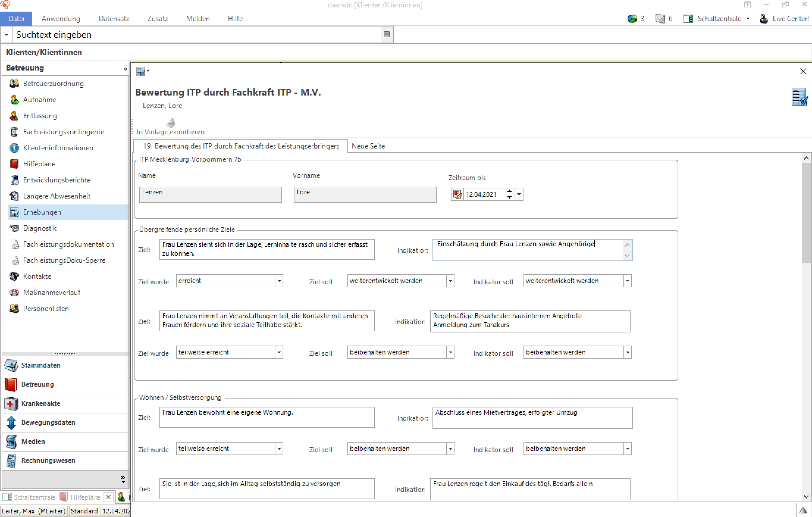The height and width of the screenshot is (517, 812).
Task: Click the search execute button
Action: tap(387, 35)
